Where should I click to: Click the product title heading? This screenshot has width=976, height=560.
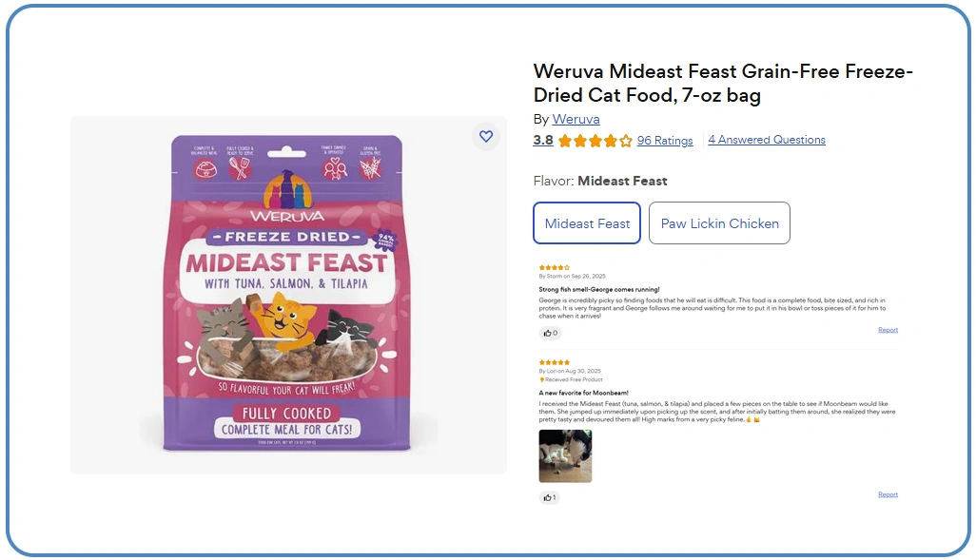click(723, 84)
